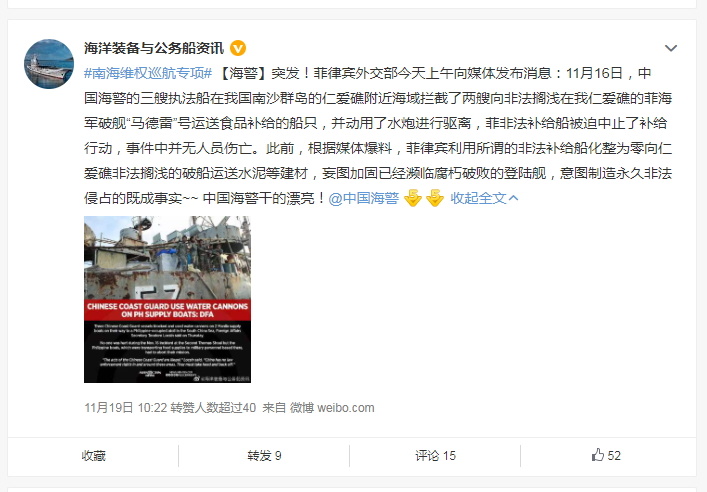Click the second pointing-down emoji

click(435, 198)
